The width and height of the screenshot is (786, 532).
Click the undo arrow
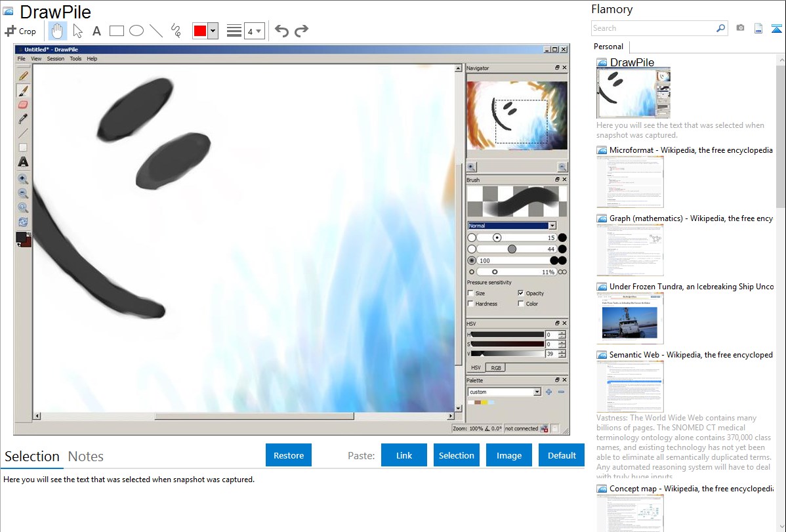[281, 31]
